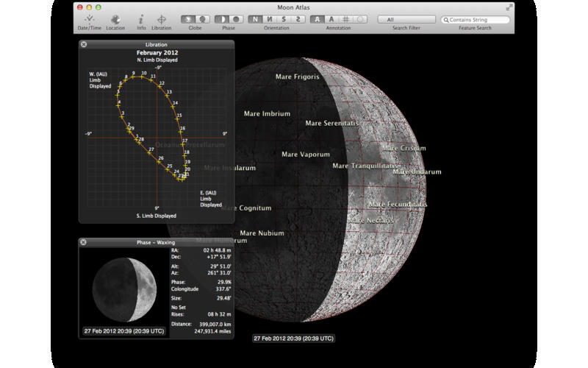Click the Location globe icon
The height and width of the screenshot is (368, 588).
pyautogui.click(x=115, y=18)
